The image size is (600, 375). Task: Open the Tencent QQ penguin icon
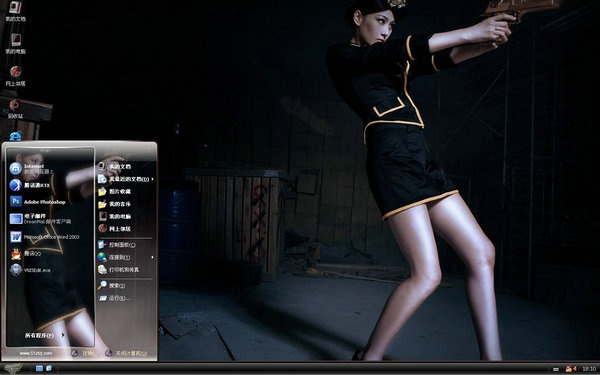pos(16,253)
